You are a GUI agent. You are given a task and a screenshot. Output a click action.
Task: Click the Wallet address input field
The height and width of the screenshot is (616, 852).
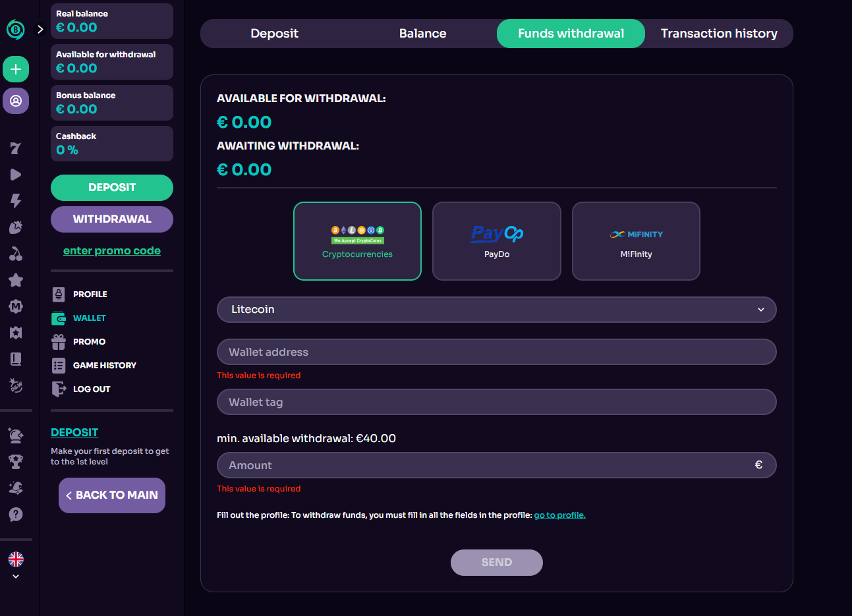pyautogui.click(x=496, y=352)
